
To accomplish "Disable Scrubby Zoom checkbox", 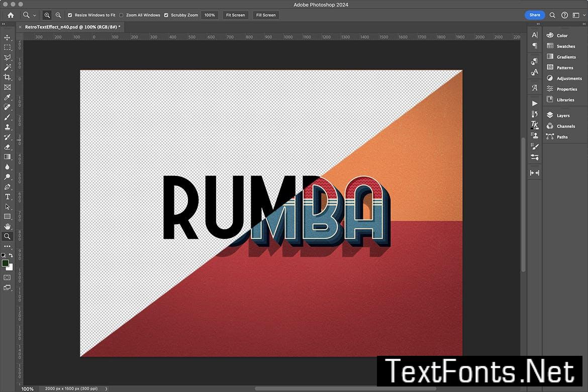I will [166, 15].
